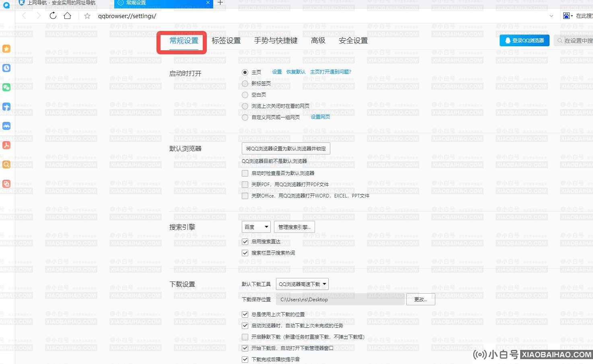Toggle auto-resume unfinished downloads on startup
This screenshot has height=364, width=593.
click(245, 326)
